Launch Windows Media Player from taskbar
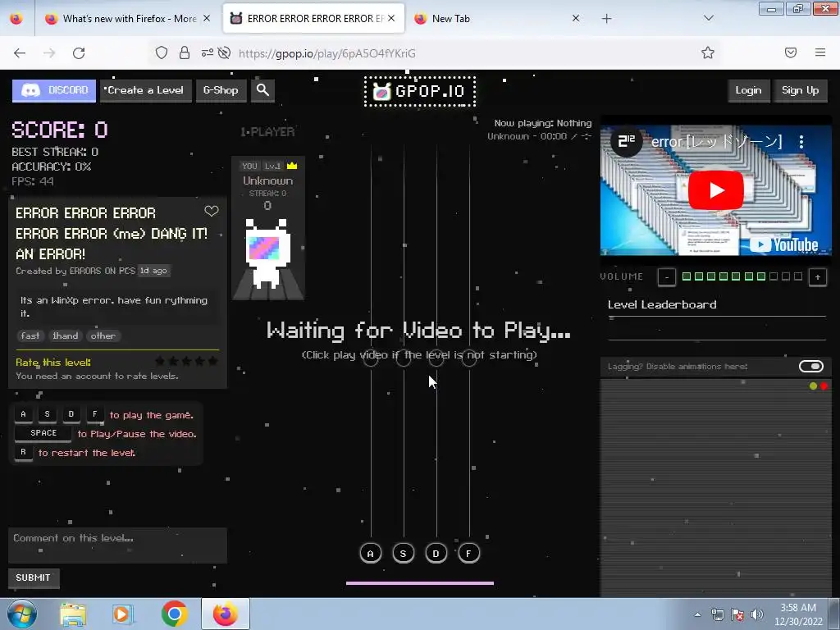Screen dimensions: 840x630 (122, 614)
